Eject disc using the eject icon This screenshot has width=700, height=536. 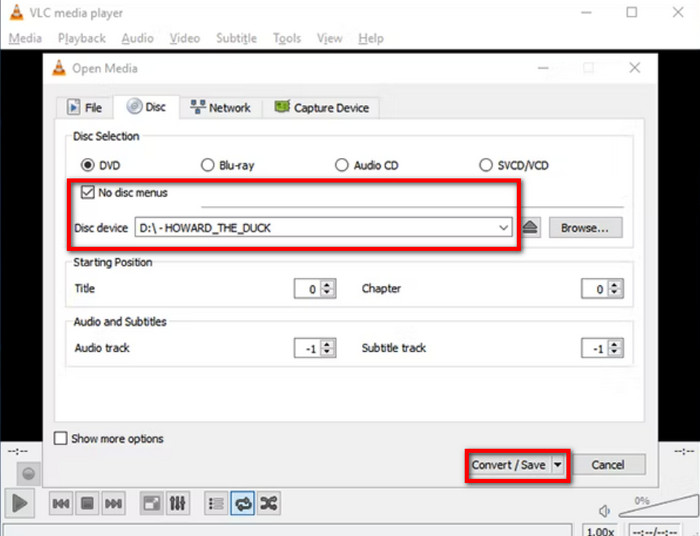click(530, 228)
